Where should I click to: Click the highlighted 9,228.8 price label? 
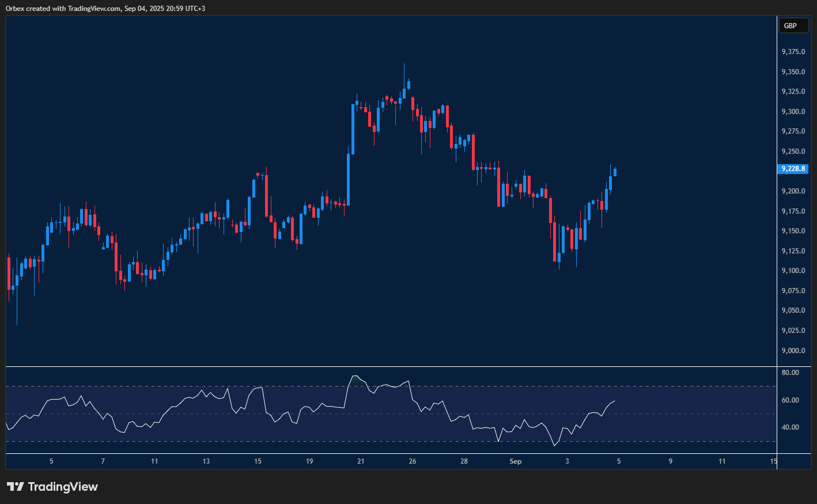tap(792, 169)
